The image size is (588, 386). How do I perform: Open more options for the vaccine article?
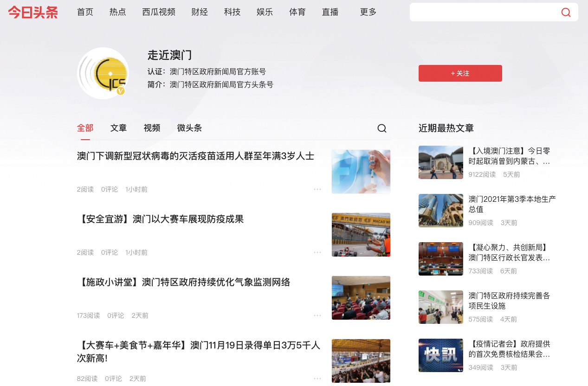pyautogui.click(x=317, y=189)
